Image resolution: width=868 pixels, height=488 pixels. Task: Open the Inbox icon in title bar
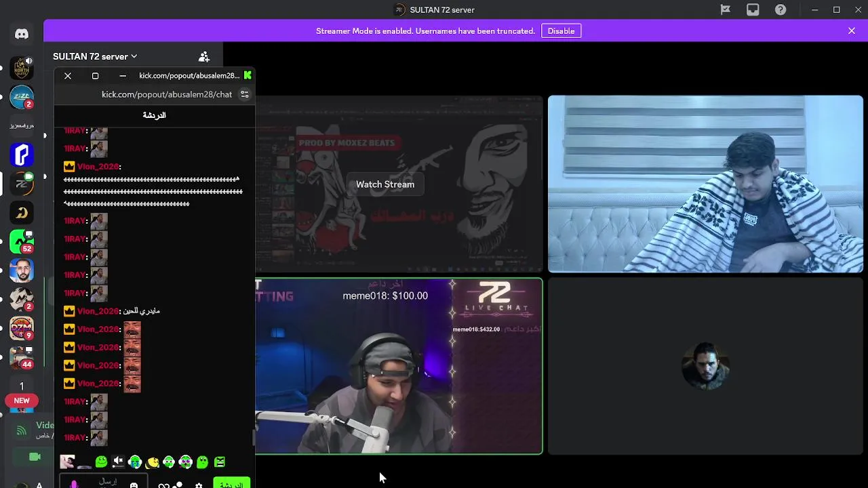click(x=753, y=9)
